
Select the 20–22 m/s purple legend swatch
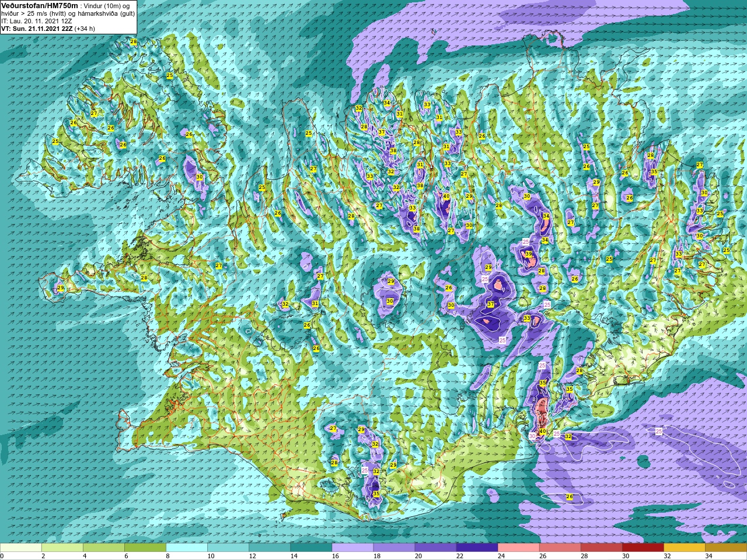(435, 548)
